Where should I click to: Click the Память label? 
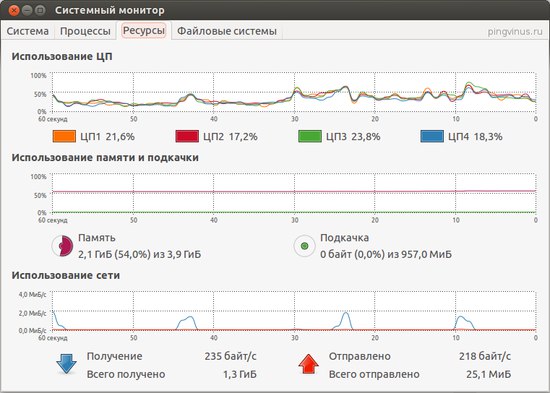(97, 238)
